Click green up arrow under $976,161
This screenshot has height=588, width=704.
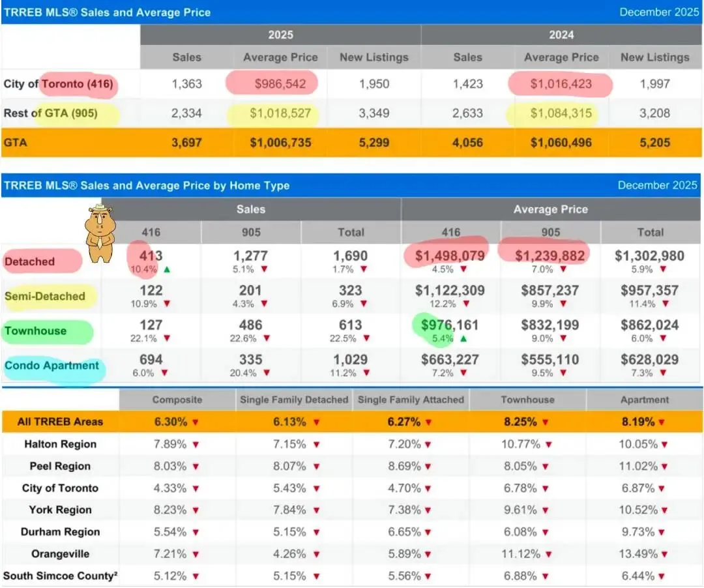(x=463, y=339)
